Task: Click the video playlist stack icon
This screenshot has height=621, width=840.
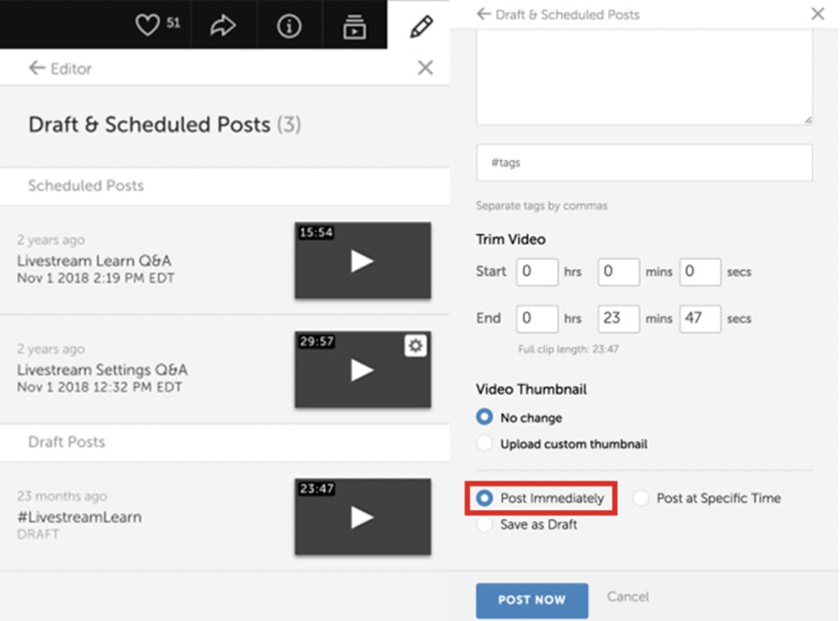Action: coord(354,27)
